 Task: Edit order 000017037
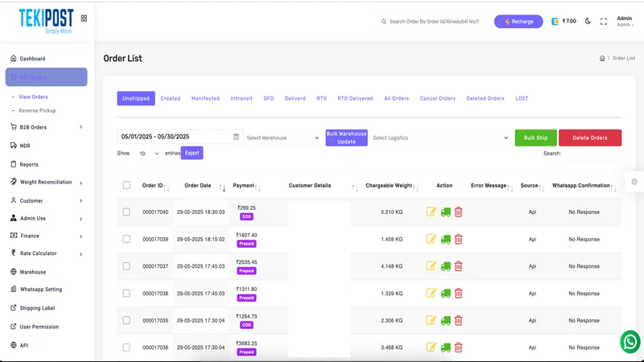(x=431, y=266)
